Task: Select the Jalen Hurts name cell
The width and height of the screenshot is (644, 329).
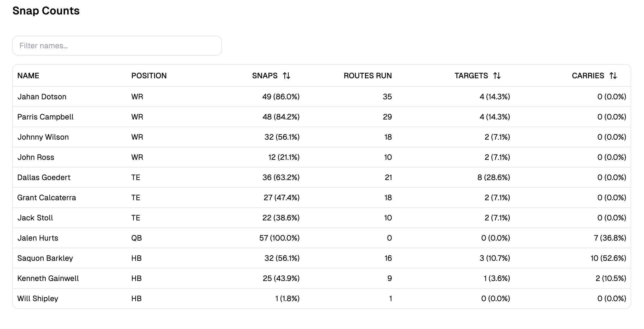Action: (38, 238)
